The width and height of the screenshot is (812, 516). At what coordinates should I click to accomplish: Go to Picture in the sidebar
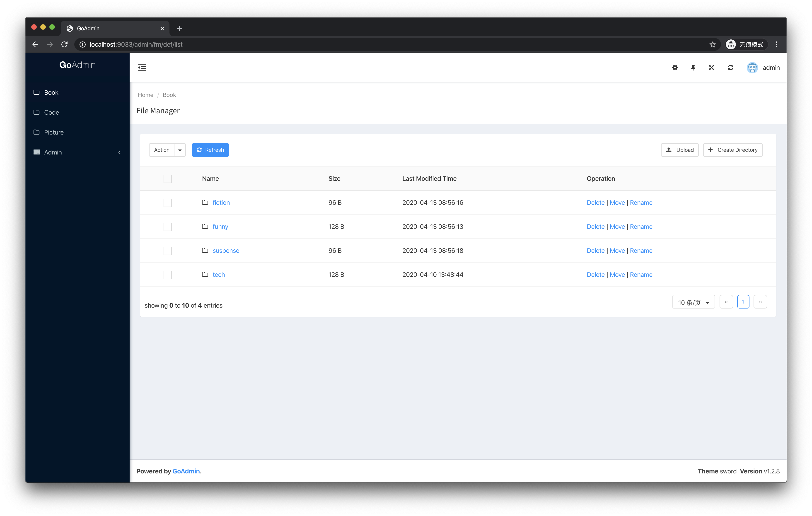click(54, 132)
